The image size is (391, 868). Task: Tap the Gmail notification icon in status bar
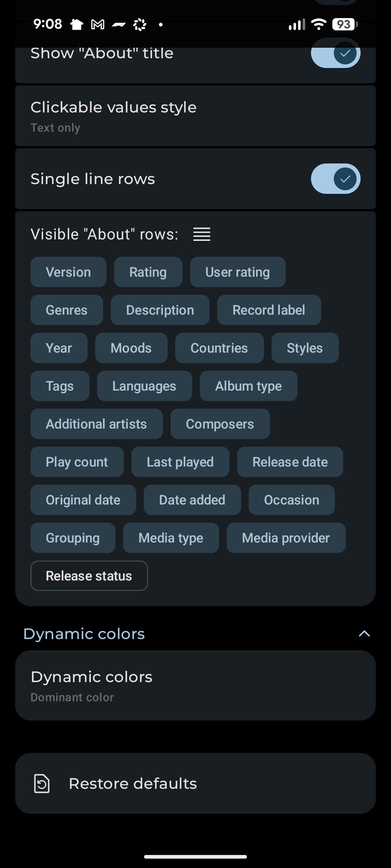pos(98,25)
